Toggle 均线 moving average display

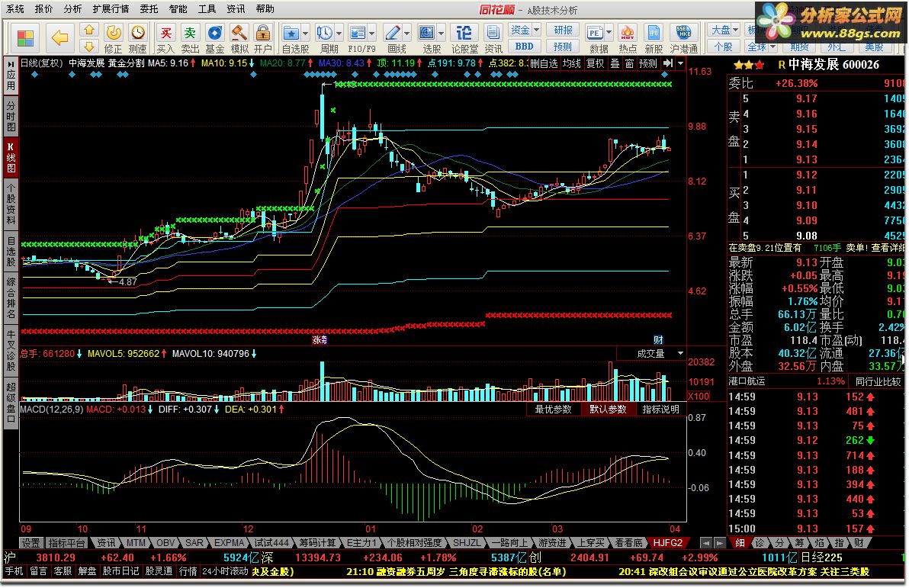[572, 63]
